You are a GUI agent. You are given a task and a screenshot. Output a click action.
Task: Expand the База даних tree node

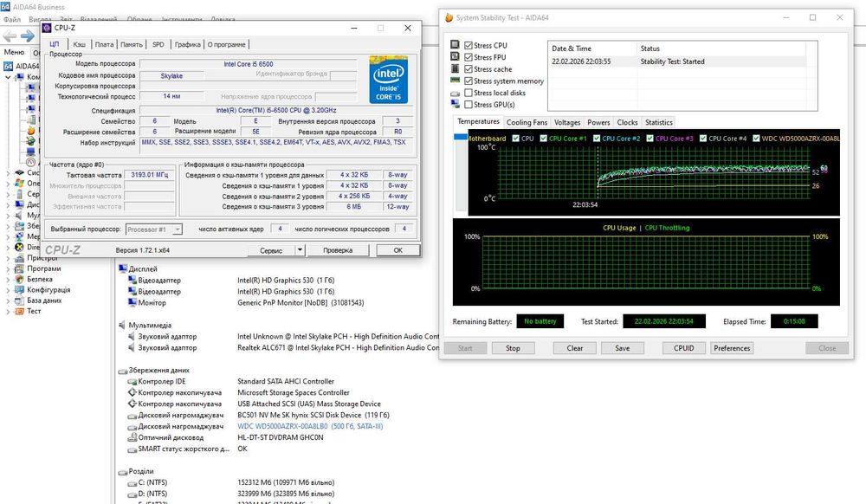pos(8,300)
